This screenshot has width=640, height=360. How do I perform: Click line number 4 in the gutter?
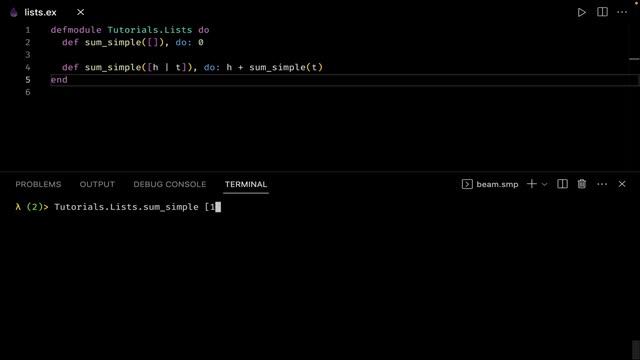[28, 67]
